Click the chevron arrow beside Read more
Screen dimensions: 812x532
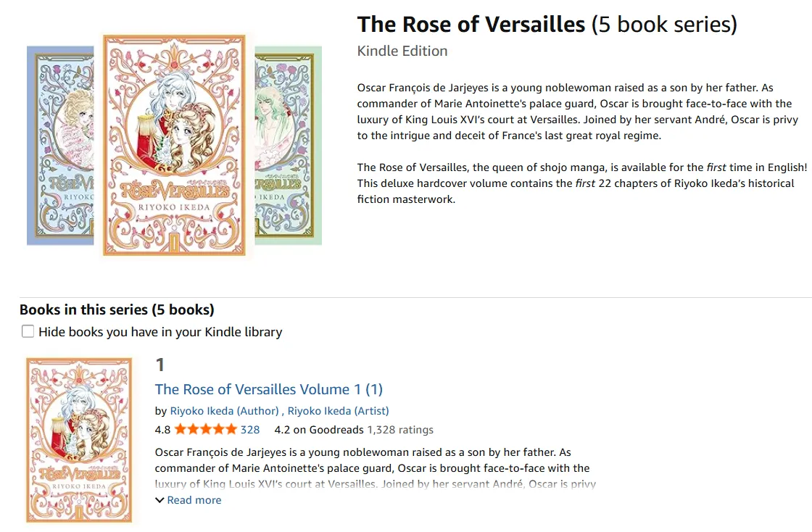[159, 500]
